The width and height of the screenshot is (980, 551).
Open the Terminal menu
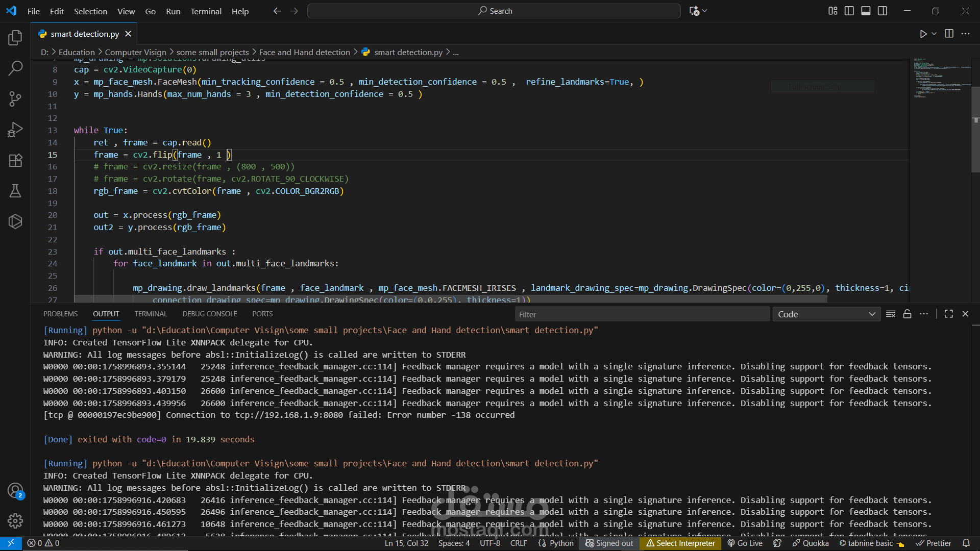(206, 11)
